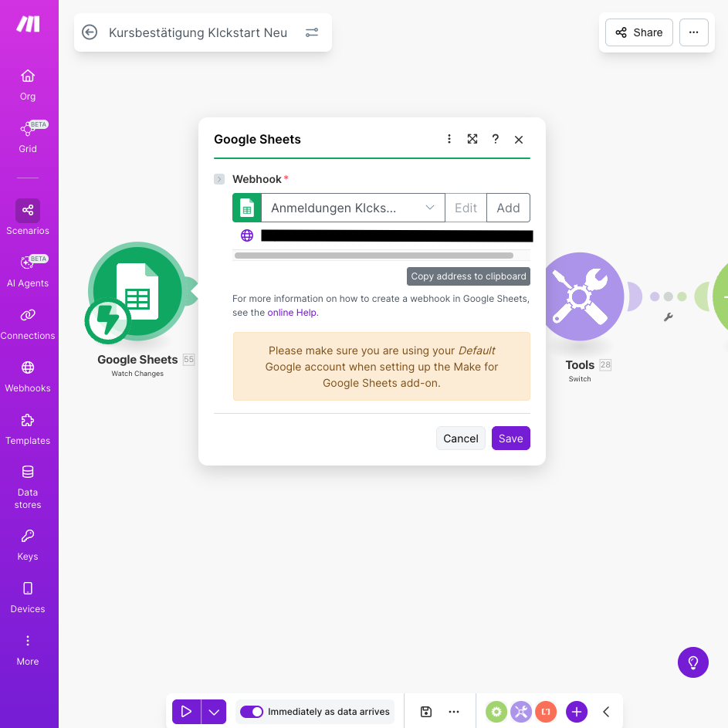Open help for the Google Sheets dialog
Image resolution: width=728 pixels, height=728 pixels.
coord(496,139)
